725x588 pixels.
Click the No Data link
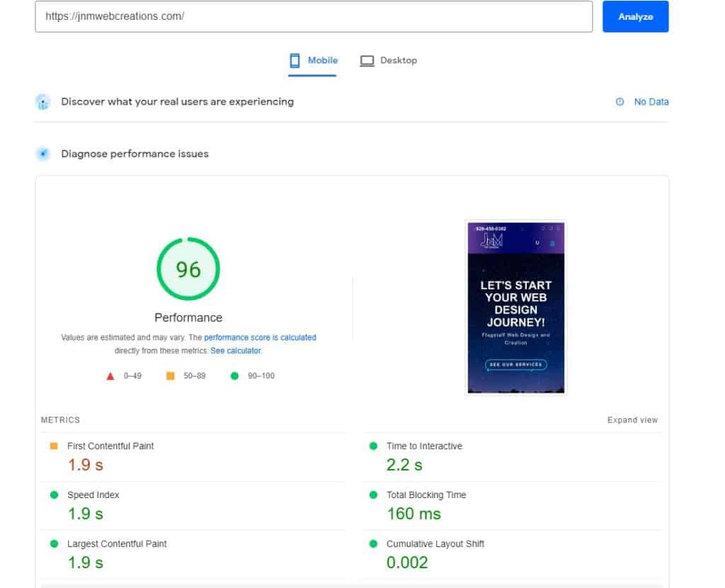pyautogui.click(x=650, y=102)
